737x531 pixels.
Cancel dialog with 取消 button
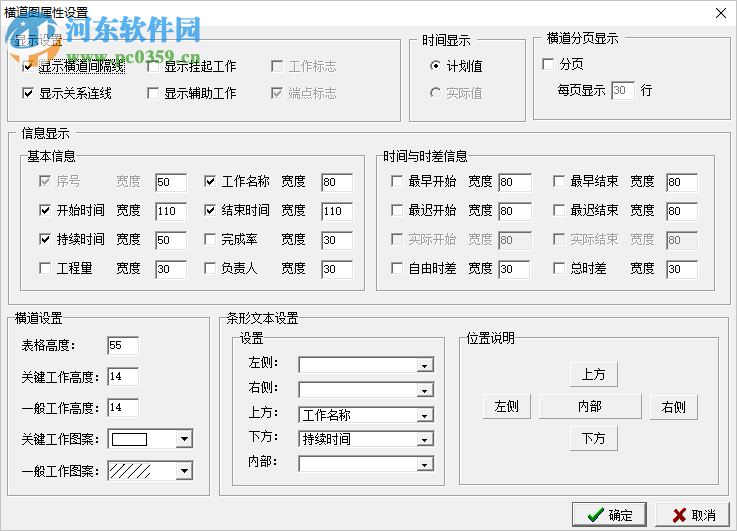tap(692, 515)
